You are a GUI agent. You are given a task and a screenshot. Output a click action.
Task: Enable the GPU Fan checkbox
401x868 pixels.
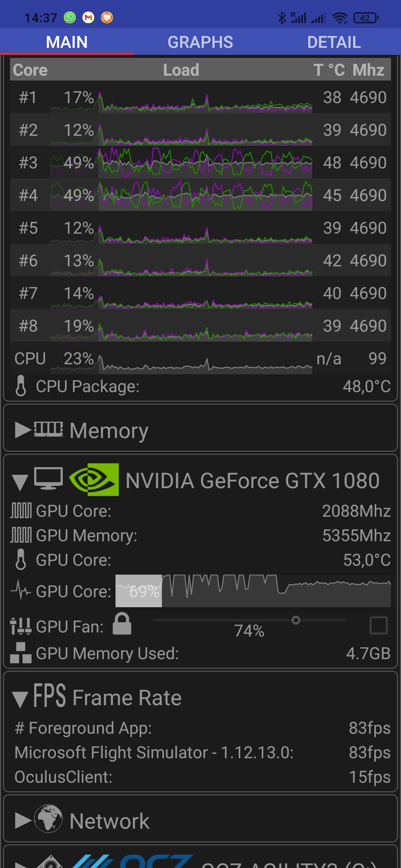(379, 625)
